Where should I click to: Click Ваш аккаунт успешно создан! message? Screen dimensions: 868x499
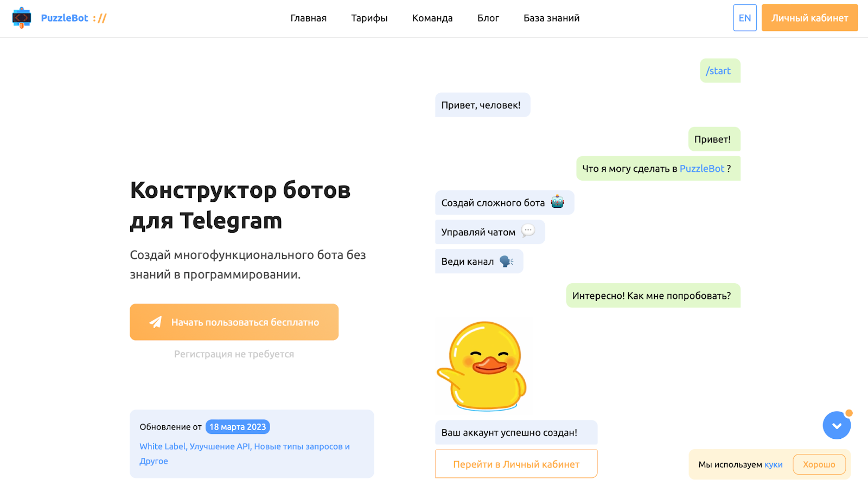pyautogui.click(x=516, y=432)
